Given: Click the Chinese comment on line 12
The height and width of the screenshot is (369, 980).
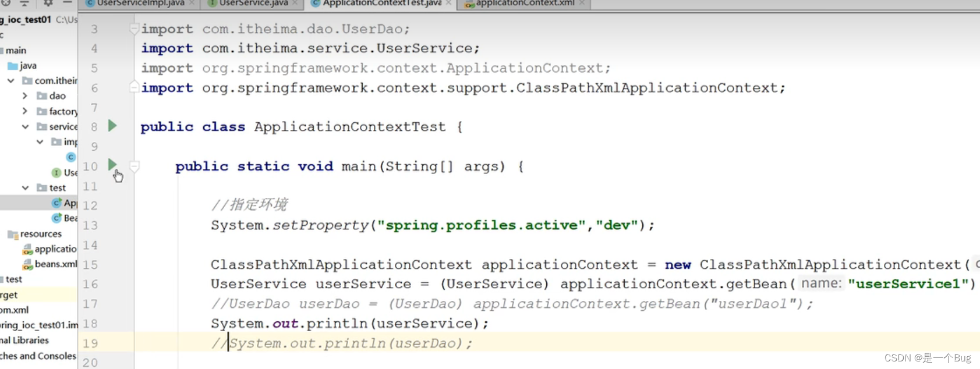Looking at the screenshot, I should pyautogui.click(x=249, y=205).
